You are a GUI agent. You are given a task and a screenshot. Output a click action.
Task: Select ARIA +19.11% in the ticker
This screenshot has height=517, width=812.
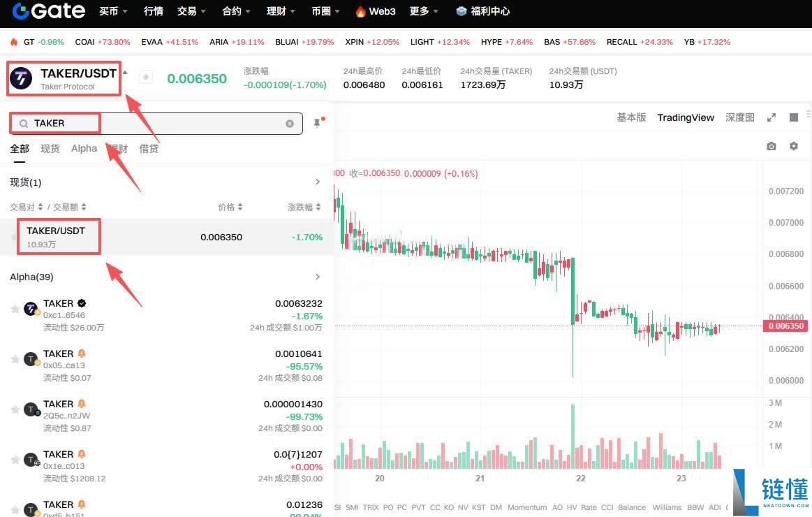[237, 42]
